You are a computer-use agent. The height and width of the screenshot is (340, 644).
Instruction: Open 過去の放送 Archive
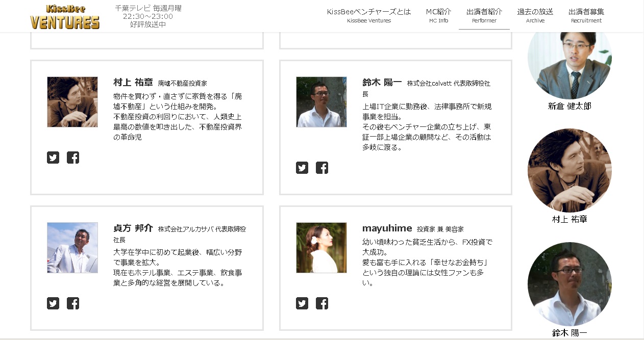(535, 15)
